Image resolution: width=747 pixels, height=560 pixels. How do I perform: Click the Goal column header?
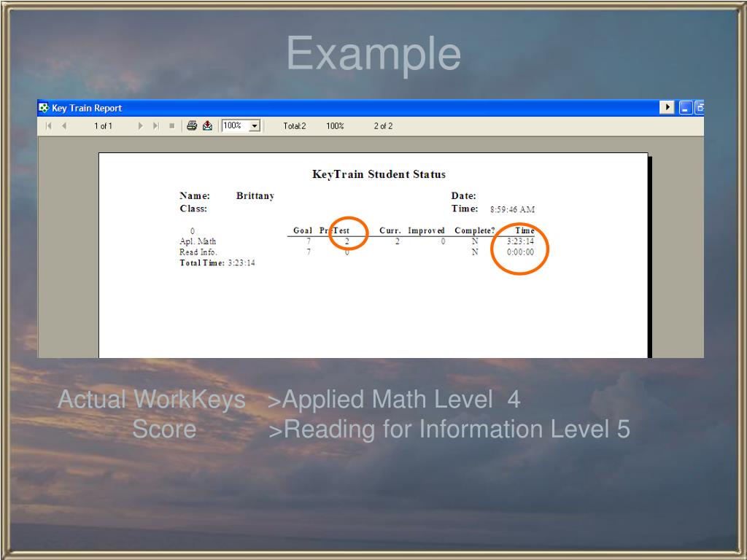[x=303, y=230]
